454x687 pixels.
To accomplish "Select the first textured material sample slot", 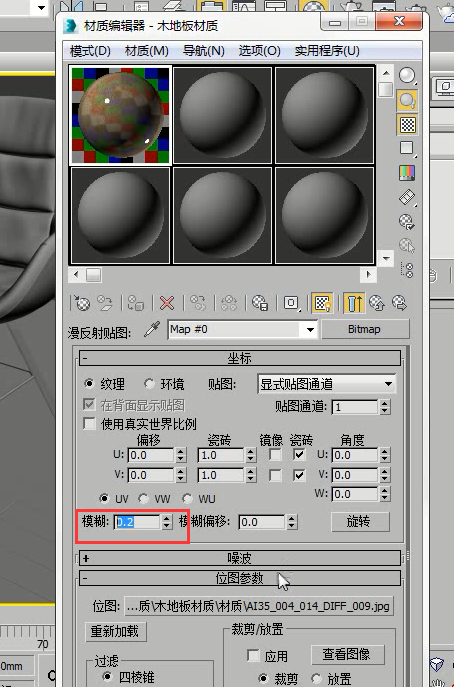I will click(120, 115).
